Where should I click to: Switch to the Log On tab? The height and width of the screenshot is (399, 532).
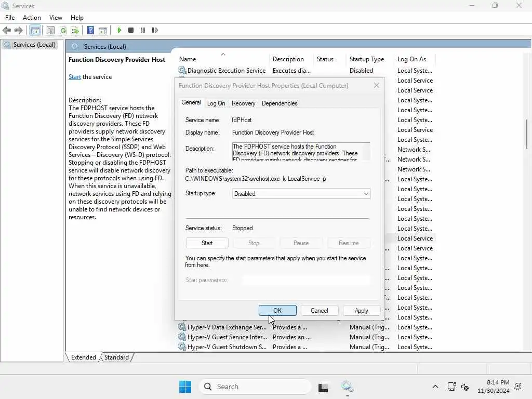click(216, 103)
